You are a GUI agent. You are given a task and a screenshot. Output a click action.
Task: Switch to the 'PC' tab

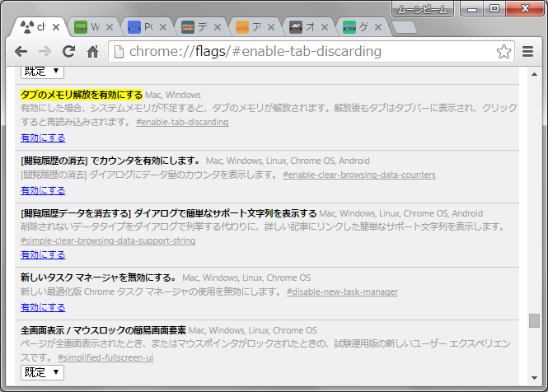pyautogui.click(x=147, y=27)
